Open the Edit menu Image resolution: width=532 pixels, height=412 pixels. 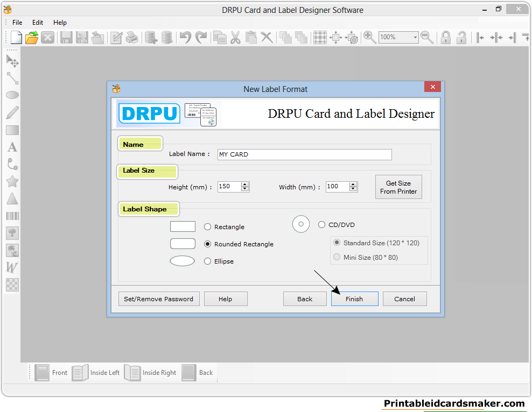click(x=38, y=23)
